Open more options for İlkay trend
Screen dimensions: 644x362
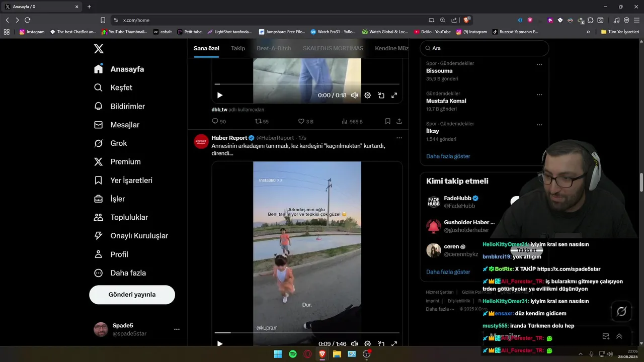(539, 125)
